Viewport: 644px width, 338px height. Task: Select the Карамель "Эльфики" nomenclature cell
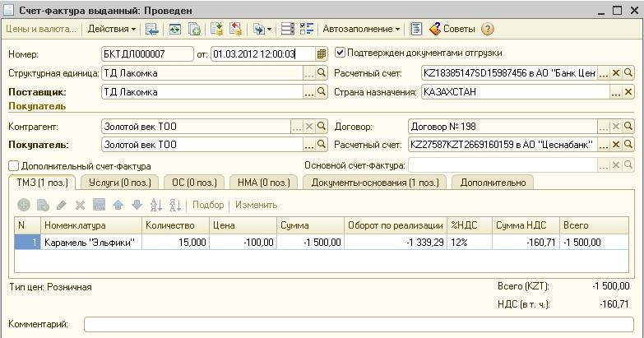coord(90,243)
